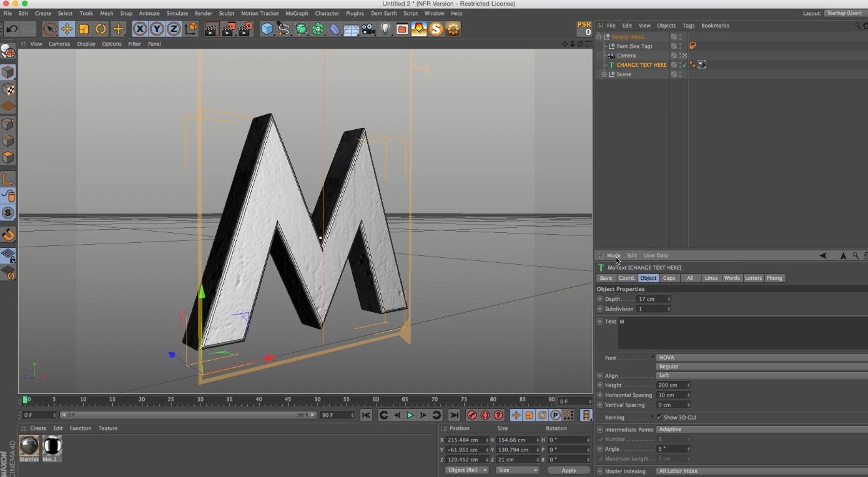868x477 pixels.
Task: Add a Camera object from the toolbar
Action: pos(368,29)
